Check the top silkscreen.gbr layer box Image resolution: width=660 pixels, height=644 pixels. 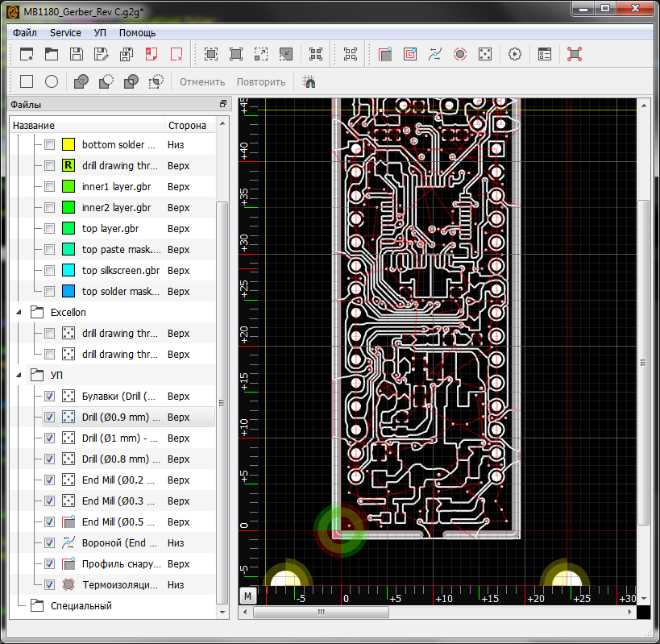click(50, 271)
